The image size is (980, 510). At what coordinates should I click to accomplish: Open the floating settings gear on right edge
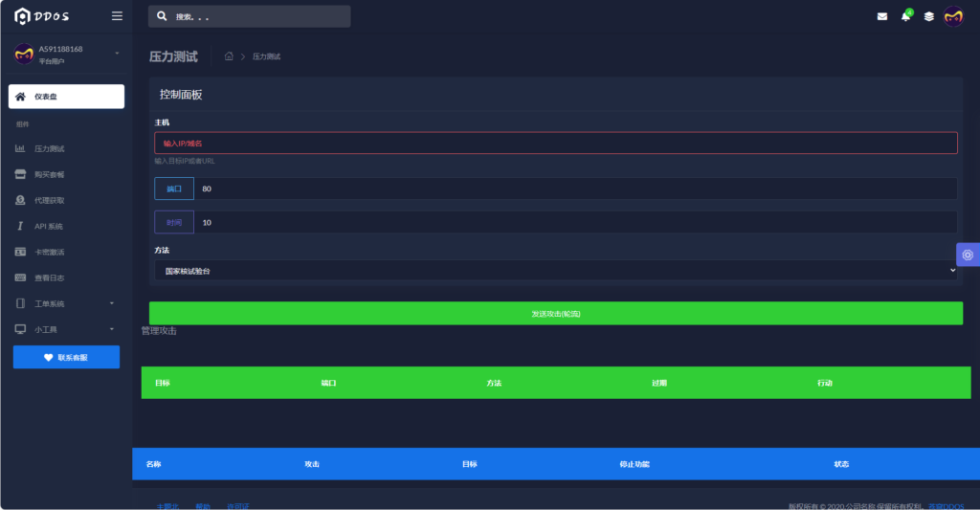pos(968,255)
